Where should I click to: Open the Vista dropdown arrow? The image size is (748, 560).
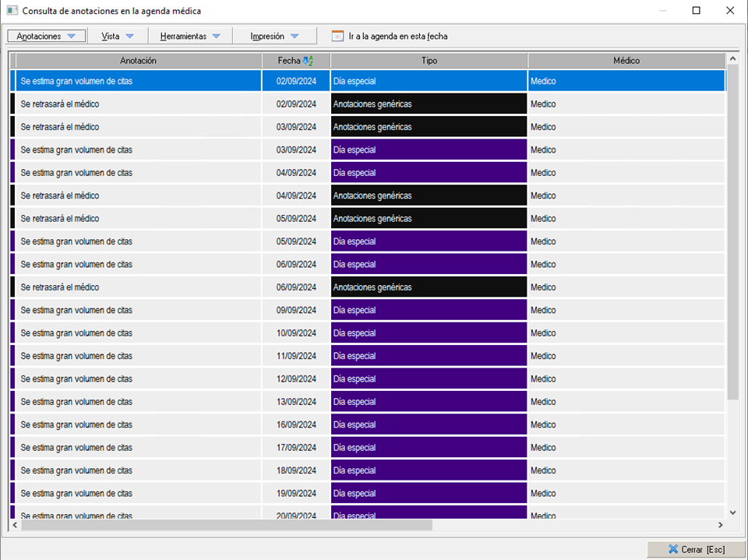coord(129,37)
